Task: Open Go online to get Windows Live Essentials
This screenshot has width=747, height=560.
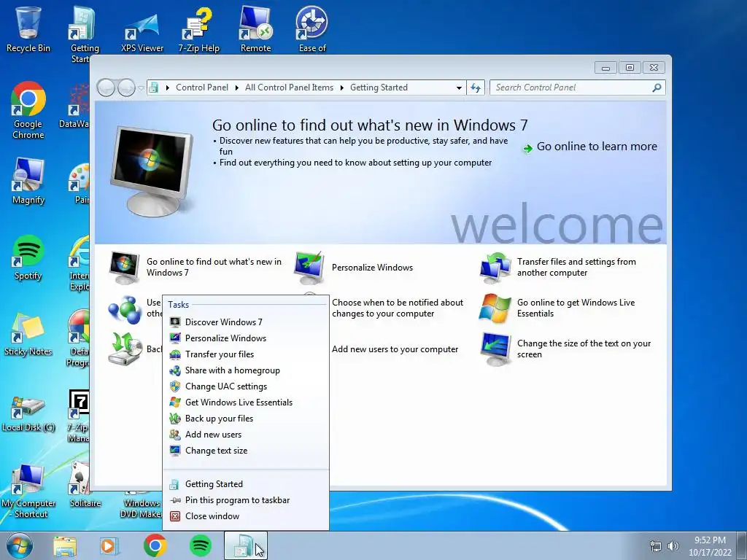Action: [x=557, y=308]
